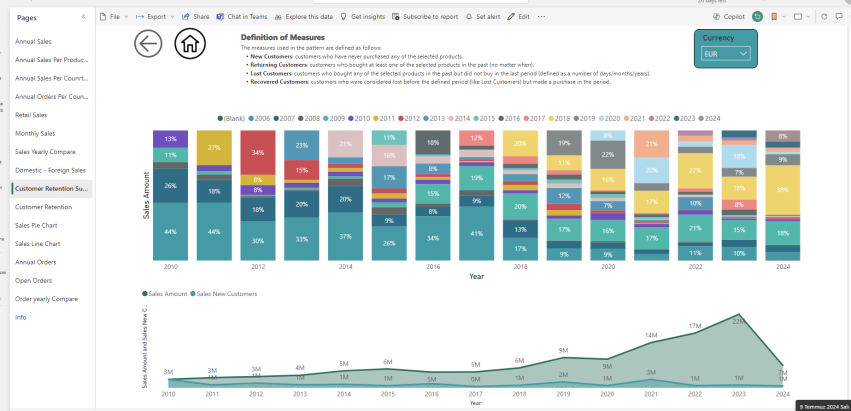Open the Currency EUR dropdown
Image resolution: width=851 pixels, height=411 pixels.
726,54
